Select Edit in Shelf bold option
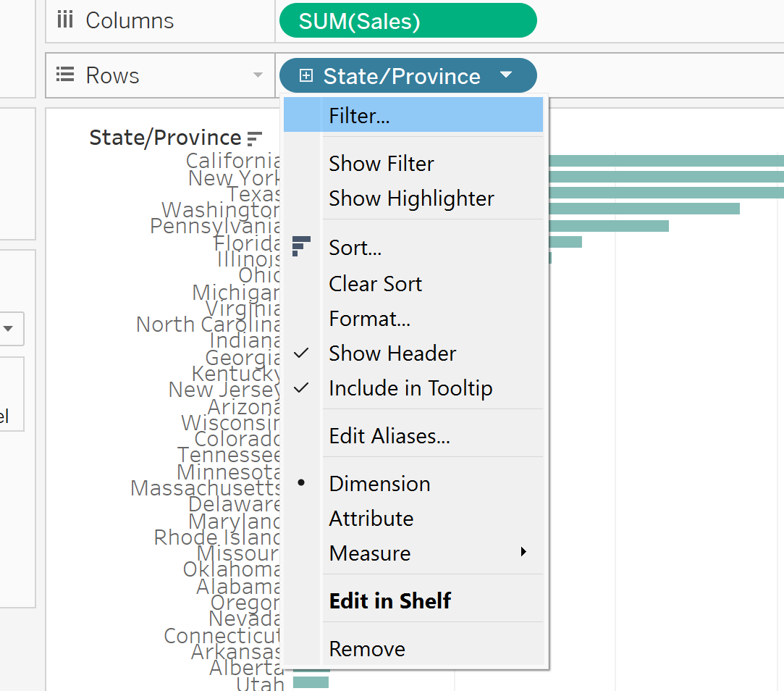Image resolution: width=784 pixels, height=691 pixels. click(390, 601)
